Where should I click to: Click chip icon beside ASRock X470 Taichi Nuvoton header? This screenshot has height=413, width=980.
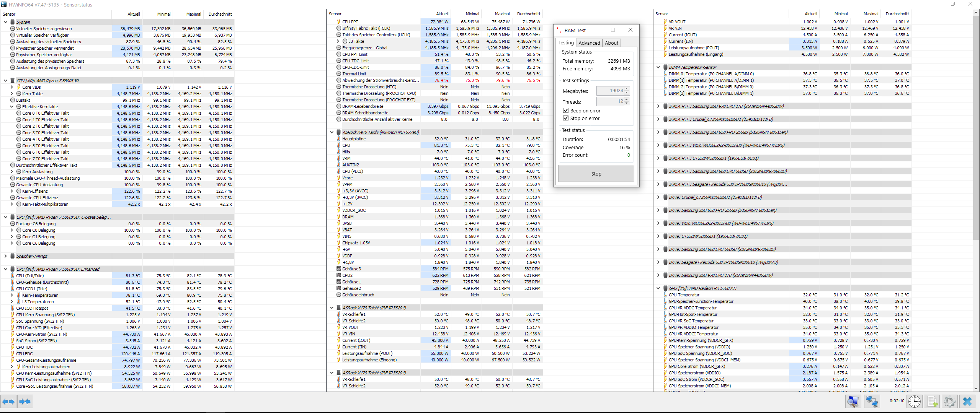pos(339,132)
